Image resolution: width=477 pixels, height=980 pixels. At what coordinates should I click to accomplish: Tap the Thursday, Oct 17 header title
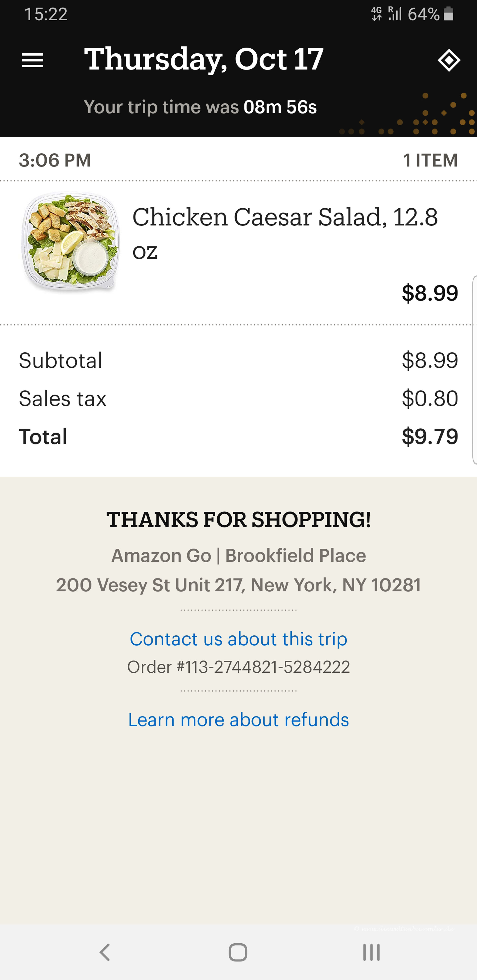tap(204, 59)
